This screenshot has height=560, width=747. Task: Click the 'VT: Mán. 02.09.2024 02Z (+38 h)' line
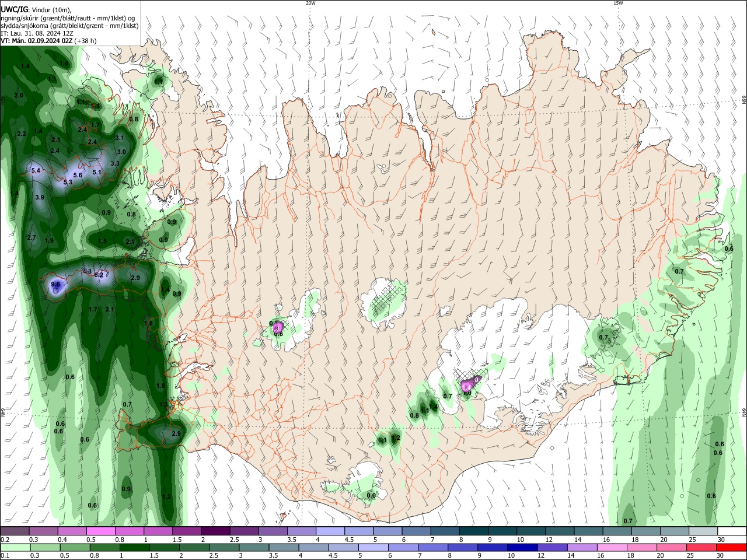48,41
